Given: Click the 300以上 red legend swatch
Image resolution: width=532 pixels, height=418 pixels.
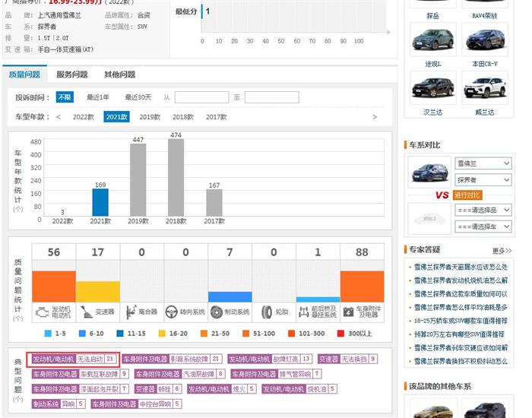Looking at the screenshot, I should point(340,334).
